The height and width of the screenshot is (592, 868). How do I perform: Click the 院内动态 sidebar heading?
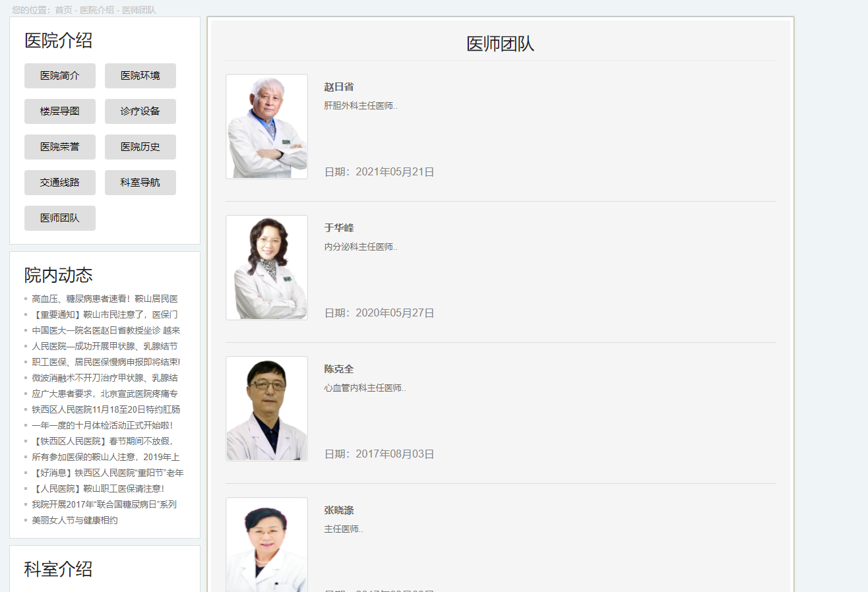click(x=58, y=275)
